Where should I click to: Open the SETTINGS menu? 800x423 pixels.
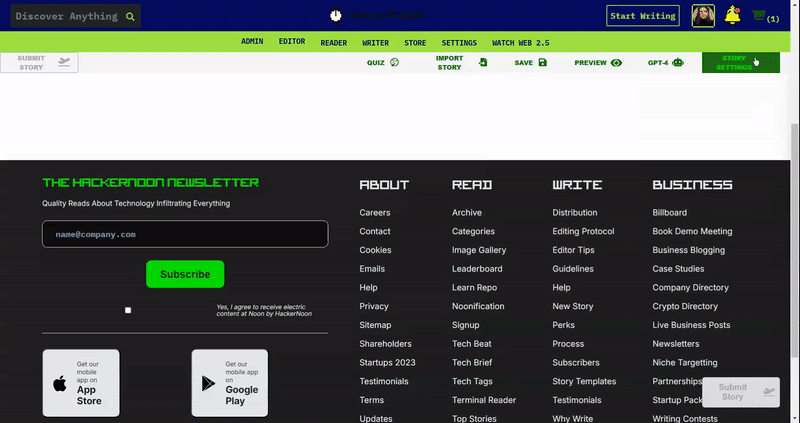click(459, 43)
